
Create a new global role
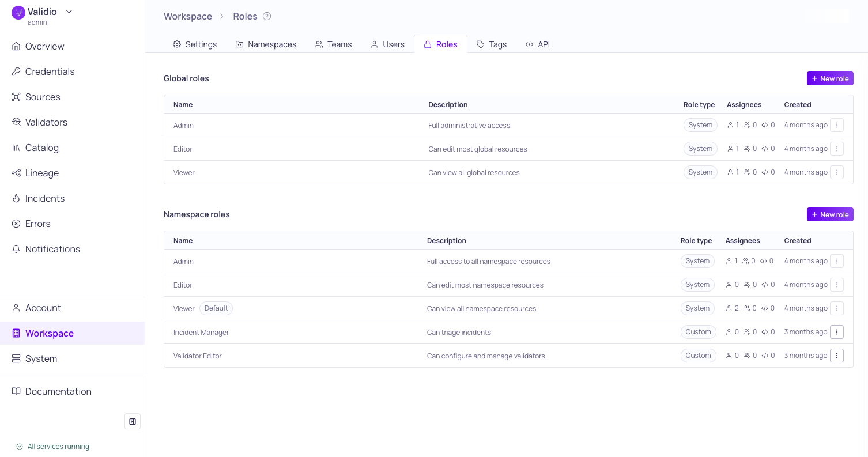[x=830, y=78]
